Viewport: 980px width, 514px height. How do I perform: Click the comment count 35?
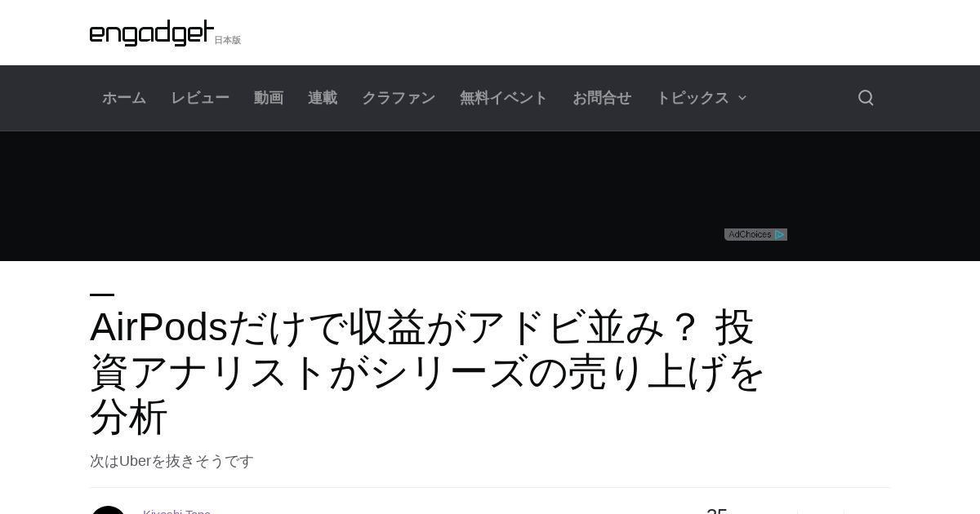tap(717, 511)
